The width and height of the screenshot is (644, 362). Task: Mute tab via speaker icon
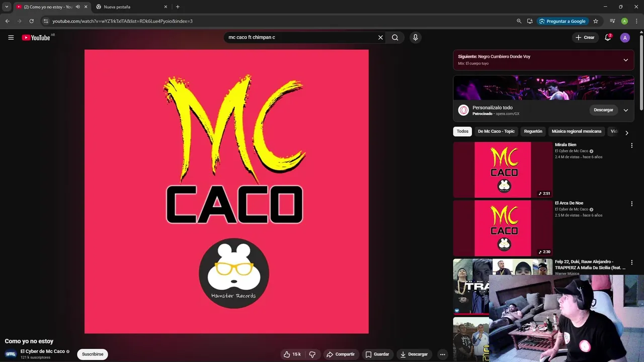[77, 7]
